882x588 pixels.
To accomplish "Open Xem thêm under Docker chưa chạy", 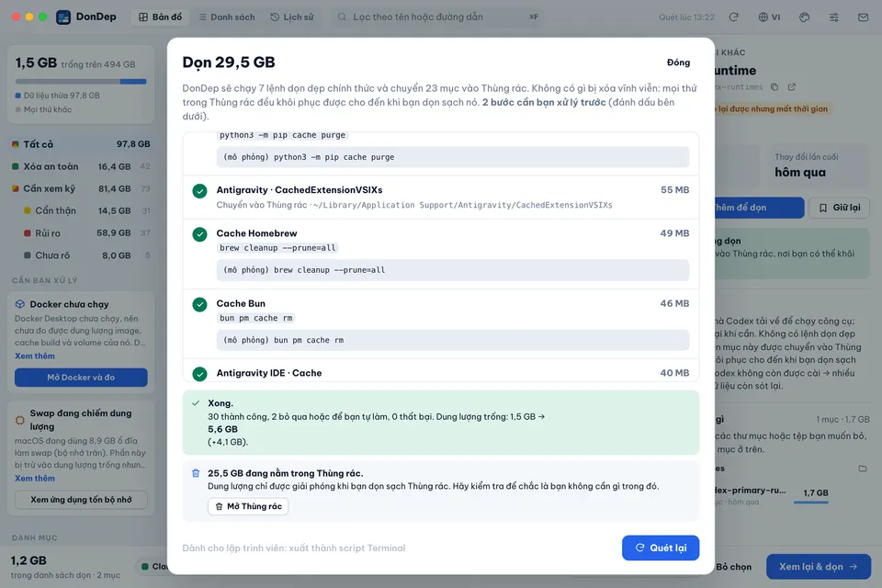I will tap(35, 356).
